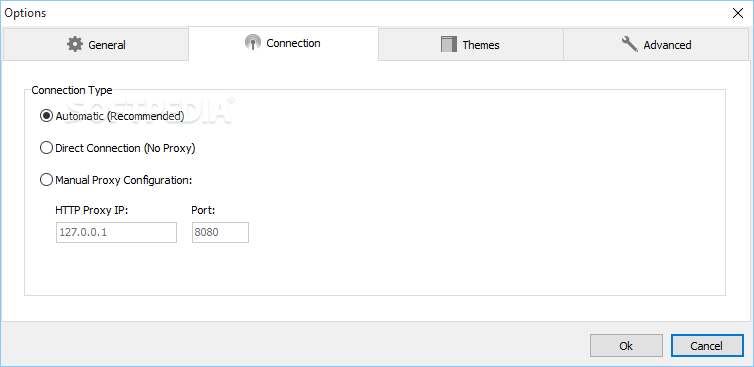Click the wrench icon on Advanced tab
Image resolution: width=754 pixels, height=367 pixels.
(629, 44)
